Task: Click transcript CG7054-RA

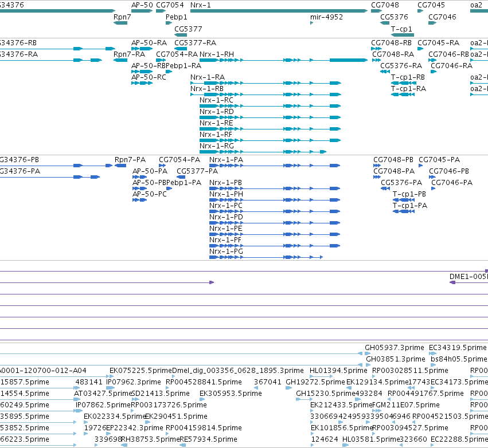Action: coord(177,54)
